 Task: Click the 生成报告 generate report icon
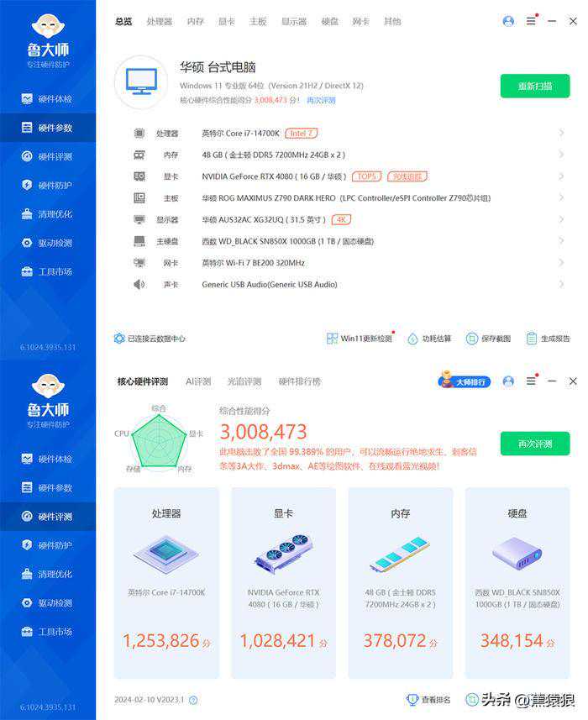531,339
